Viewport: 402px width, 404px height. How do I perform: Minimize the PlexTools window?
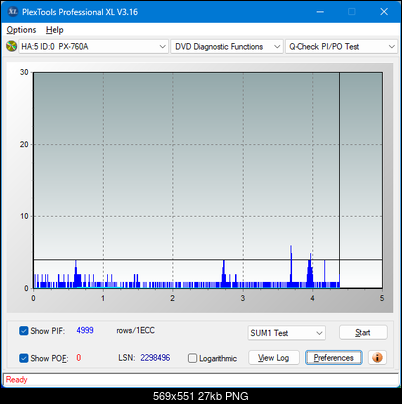[320, 12]
